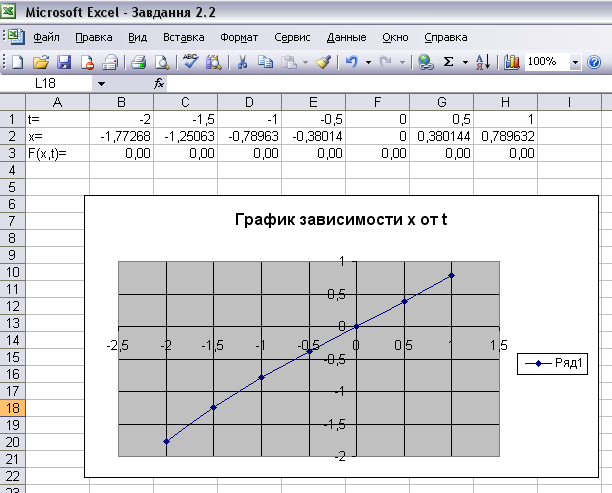This screenshot has height=493, width=612.
Task: Click the Name Box showing L18
Action: [46, 84]
